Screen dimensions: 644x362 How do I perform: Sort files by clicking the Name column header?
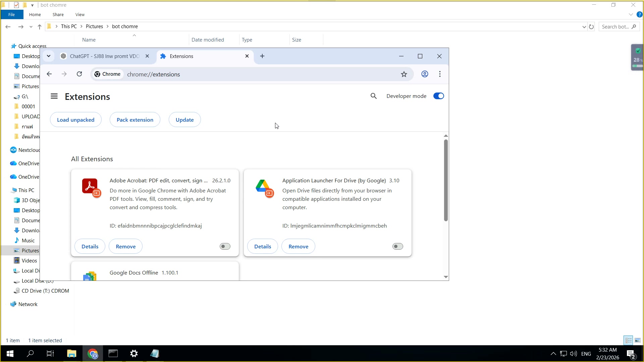click(x=89, y=40)
